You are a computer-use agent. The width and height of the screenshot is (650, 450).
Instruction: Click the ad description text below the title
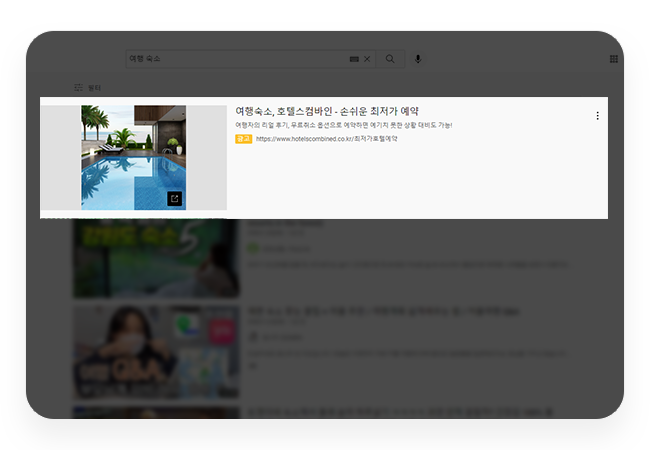[x=343, y=125]
